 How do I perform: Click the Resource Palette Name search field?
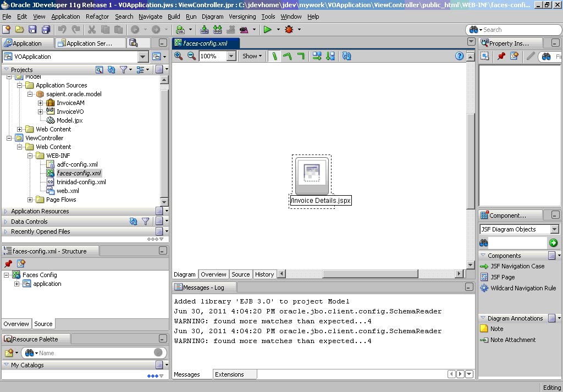click(x=95, y=353)
